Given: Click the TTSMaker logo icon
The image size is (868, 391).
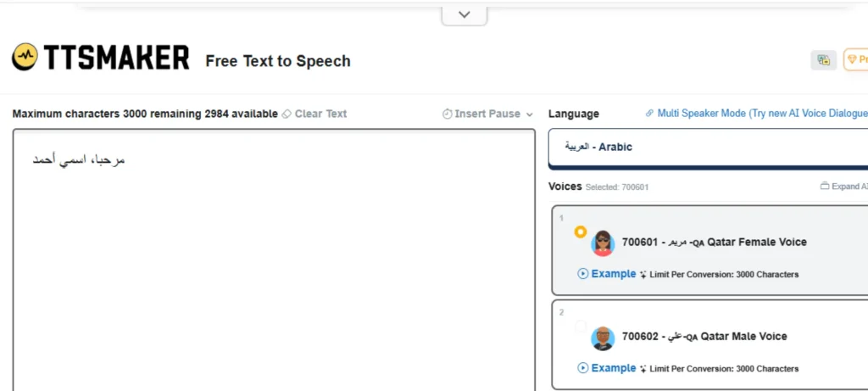Looking at the screenshot, I should 25,57.
